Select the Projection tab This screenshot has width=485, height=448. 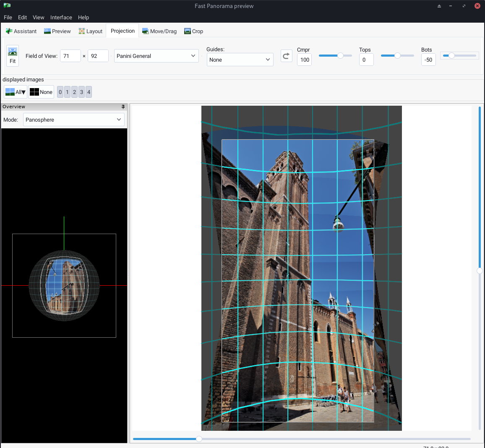123,31
